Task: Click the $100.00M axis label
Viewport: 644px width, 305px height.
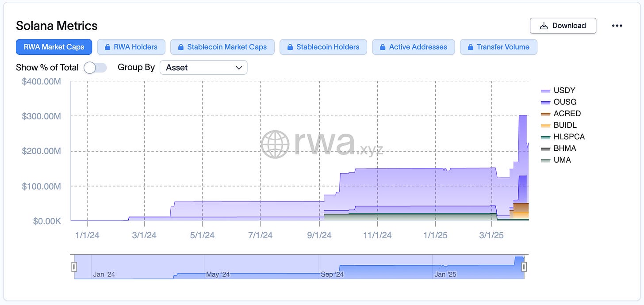Action: click(42, 186)
